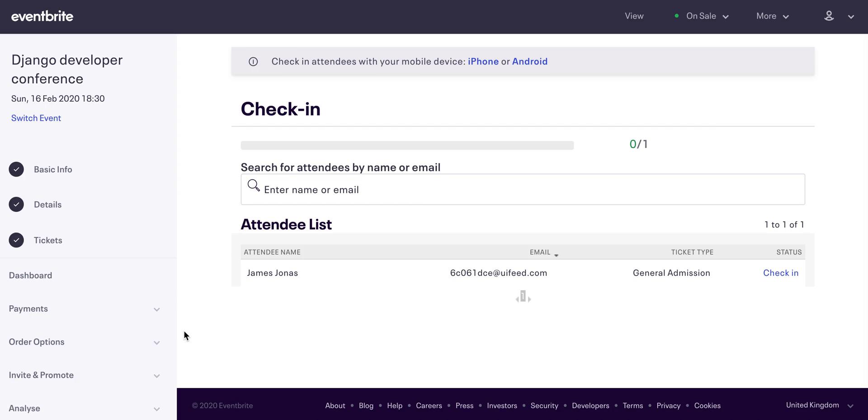Click the Switch Event link
The width and height of the screenshot is (868, 420).
(x=36, y=118)
